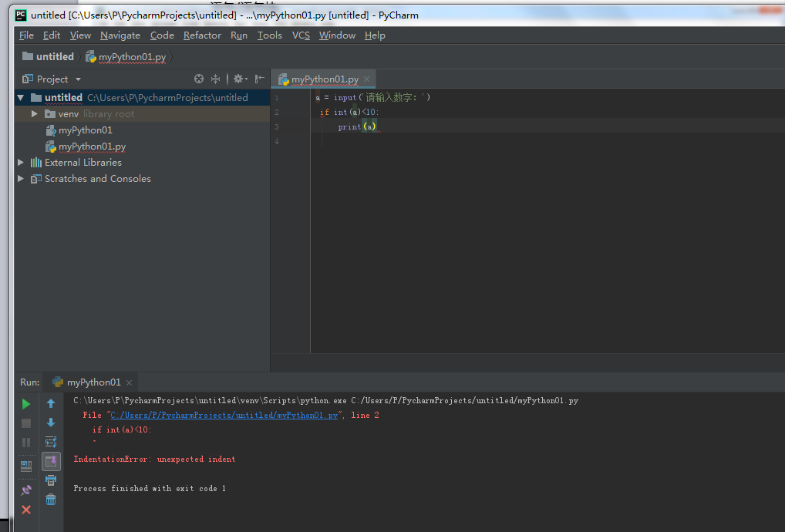The width and height of the screenshot is (785, 532).
Task: Click code line 2 if statement
Action: 349,112
